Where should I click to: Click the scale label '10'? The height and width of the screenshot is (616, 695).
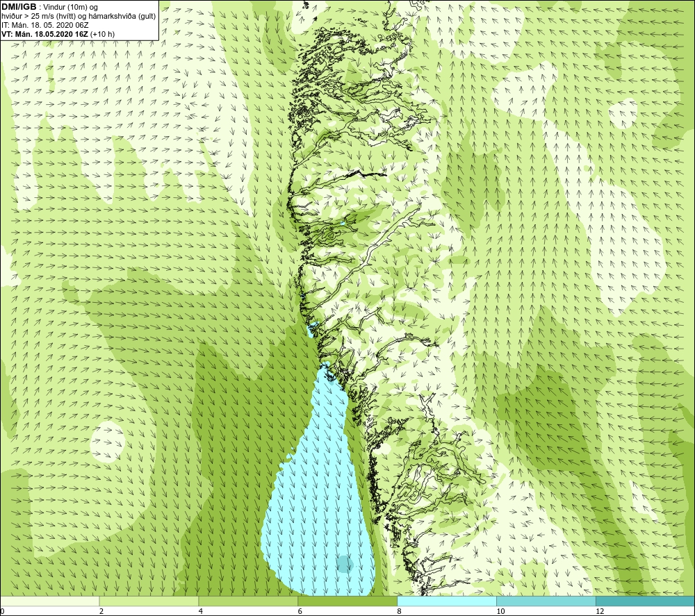click(x=500, y=611)
